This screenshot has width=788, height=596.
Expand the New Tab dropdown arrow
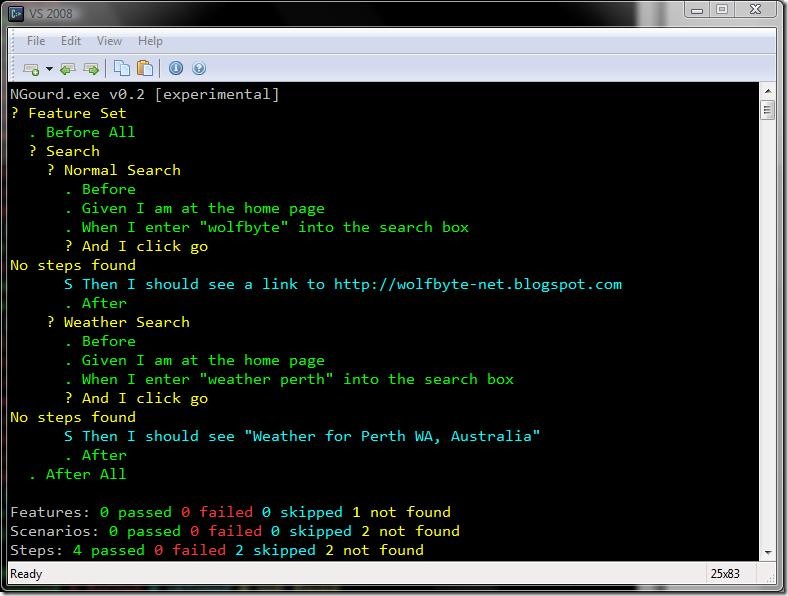(x=49, y=69)
